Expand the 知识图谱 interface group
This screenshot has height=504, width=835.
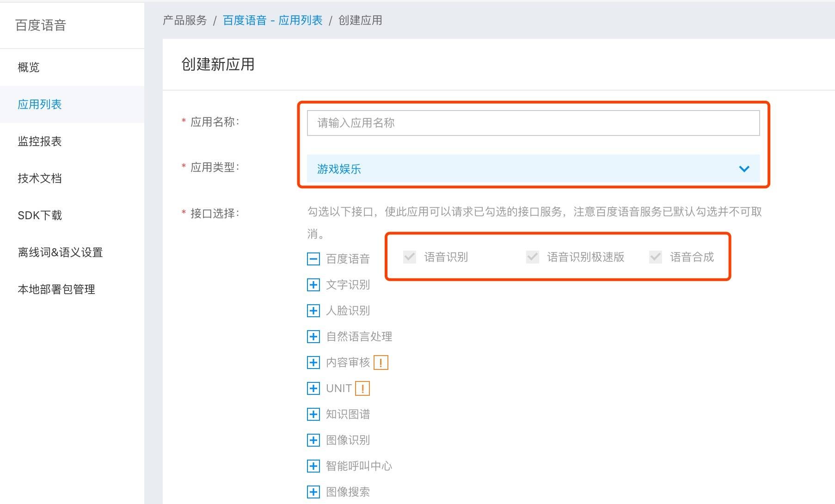tap(313, 414)
